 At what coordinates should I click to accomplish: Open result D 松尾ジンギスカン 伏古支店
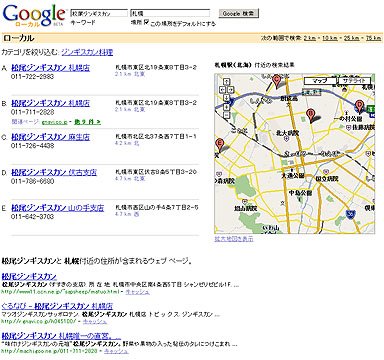[54, 172]
